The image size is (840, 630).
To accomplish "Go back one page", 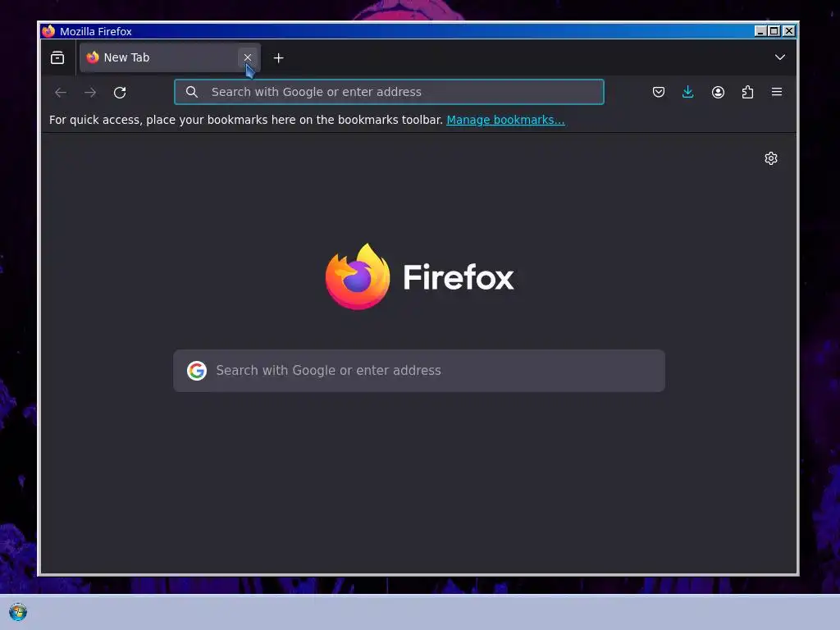I will [61, 92].
